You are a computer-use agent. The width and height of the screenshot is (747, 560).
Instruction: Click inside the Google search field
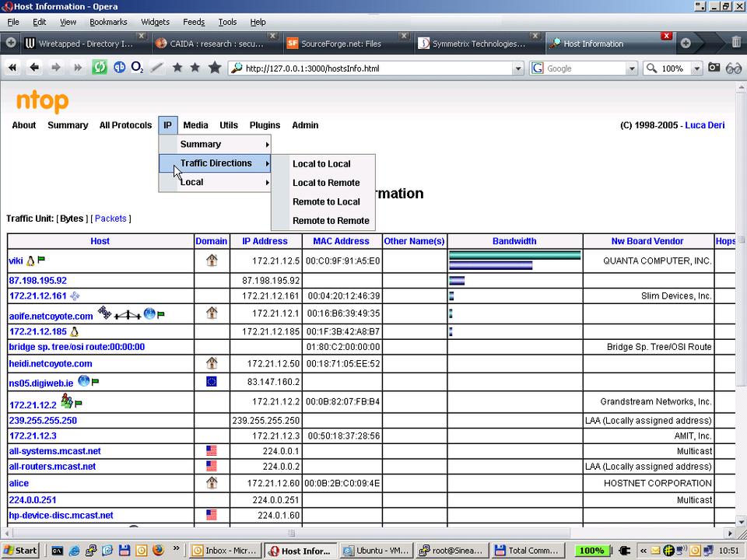click(x=584, y=68)
